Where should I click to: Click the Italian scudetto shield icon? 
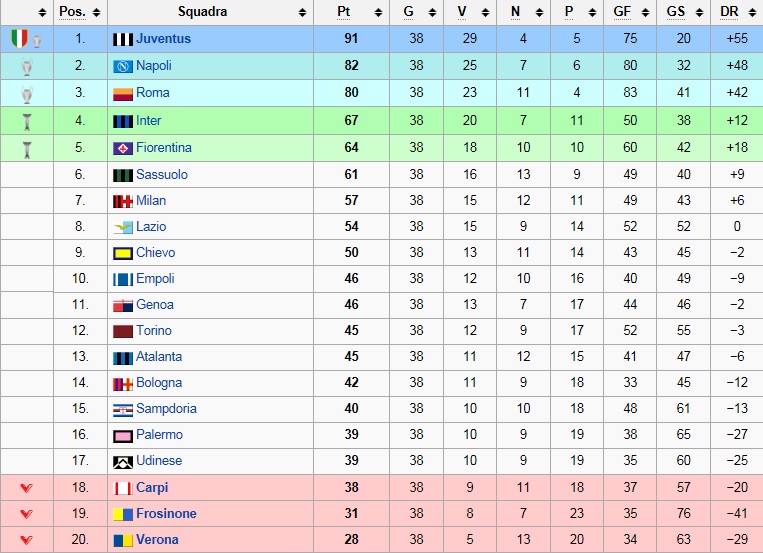click(x=19, y=38)
